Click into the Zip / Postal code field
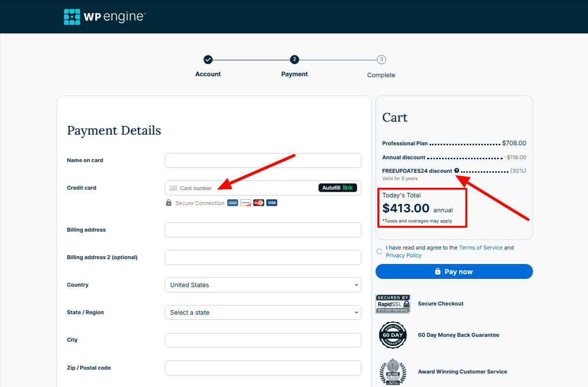The height and width of the screenshot is (387, 588). 263,368
